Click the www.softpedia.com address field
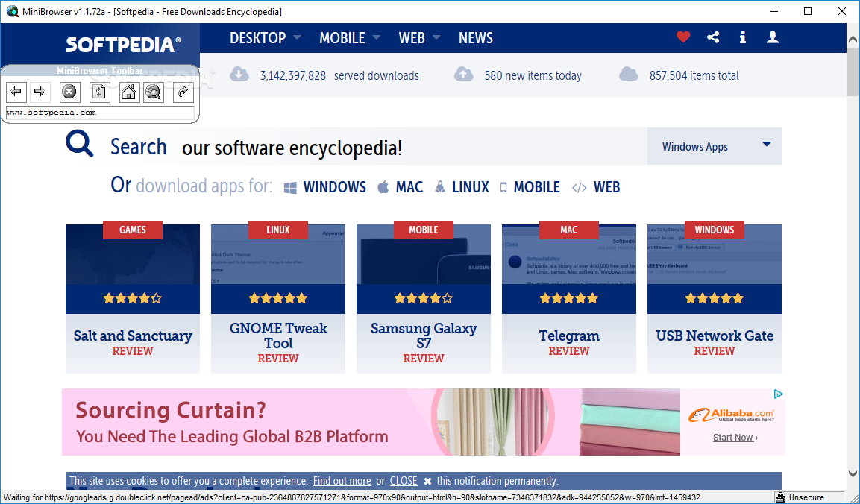The height and width of the screenshot is (504, 860). 100,113
